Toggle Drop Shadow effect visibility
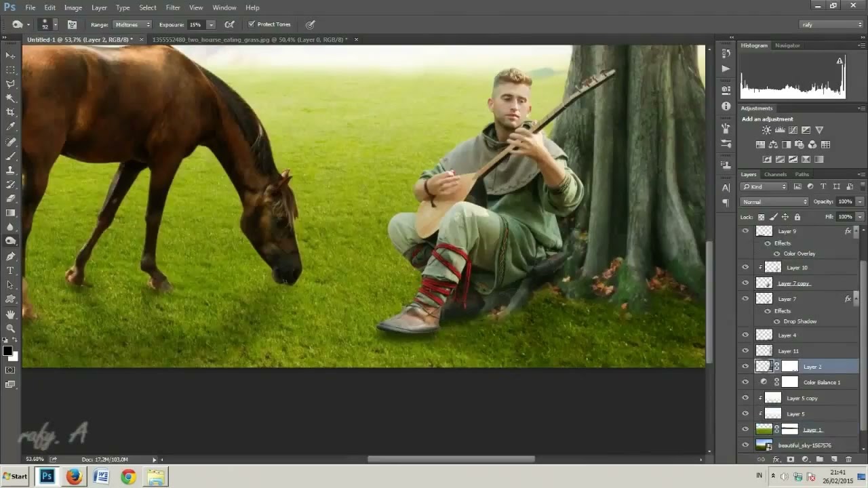This screenshot has width=868, height=488. click(x=777, y=321)
